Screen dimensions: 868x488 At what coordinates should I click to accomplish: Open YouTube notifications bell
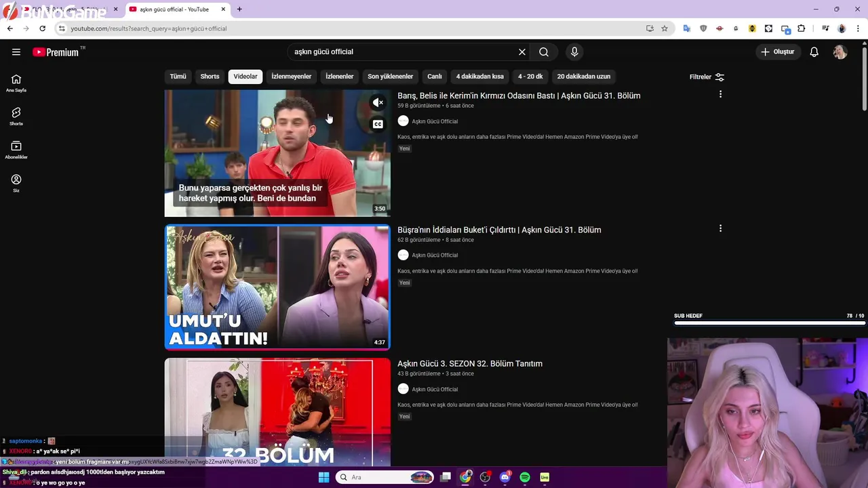[x=814, y=52]
